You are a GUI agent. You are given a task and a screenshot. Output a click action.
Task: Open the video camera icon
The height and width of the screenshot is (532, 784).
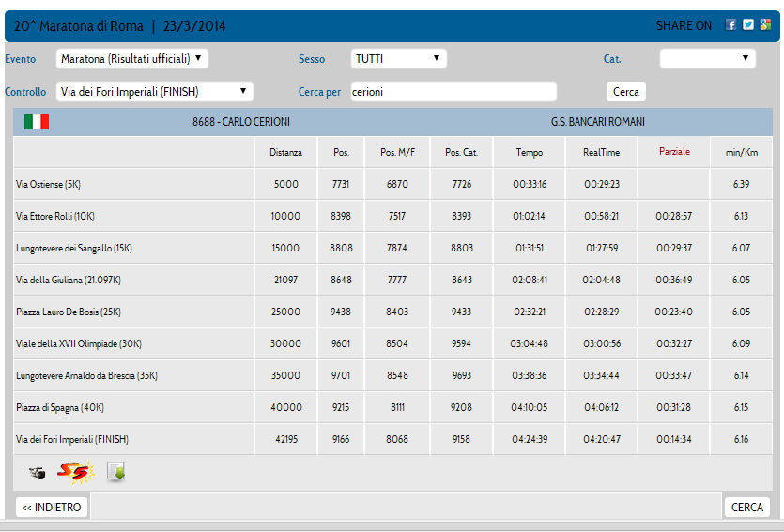click(x=37, y=473)
